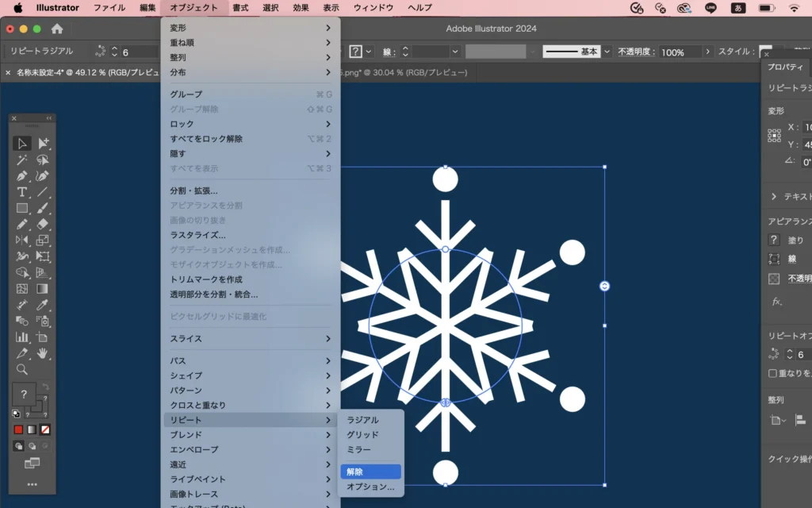812x508 pixels.
Task: Select the Type tool
Action: (22, 192)
